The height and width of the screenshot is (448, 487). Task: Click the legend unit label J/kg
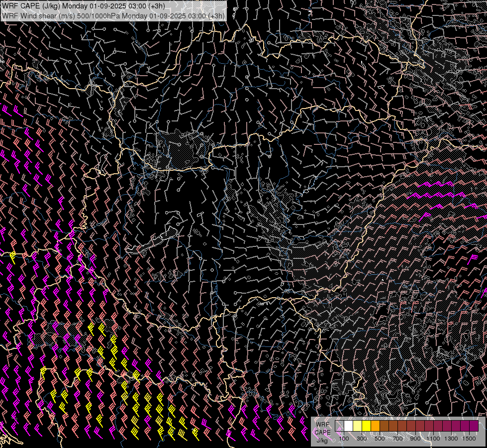pos(322,440)
